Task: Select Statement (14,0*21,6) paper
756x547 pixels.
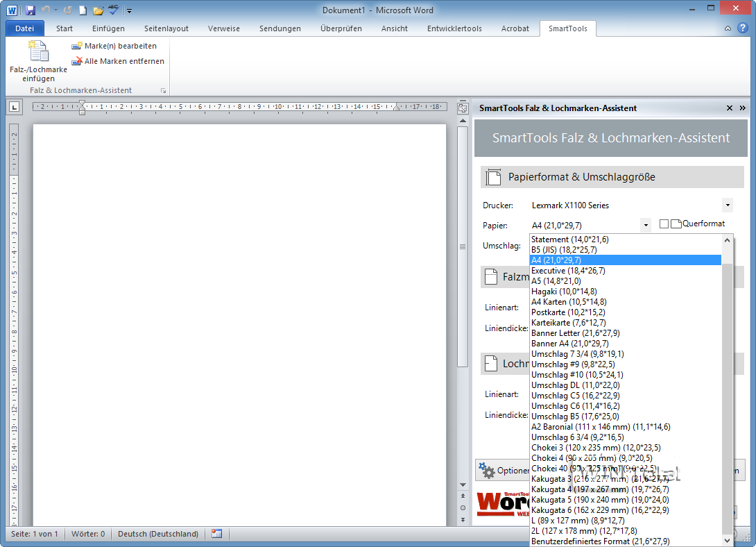Action: [626, 239]
